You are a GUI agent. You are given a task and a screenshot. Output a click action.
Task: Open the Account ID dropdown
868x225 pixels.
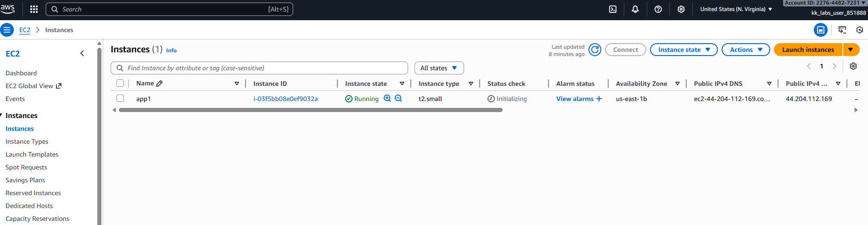(x=825, y=3)
